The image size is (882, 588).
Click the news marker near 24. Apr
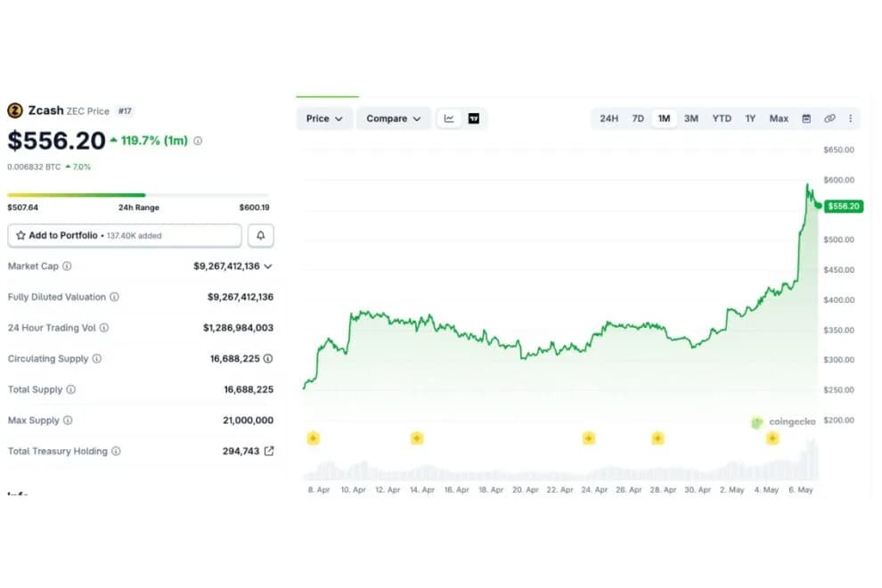click(x=588, y=437)
